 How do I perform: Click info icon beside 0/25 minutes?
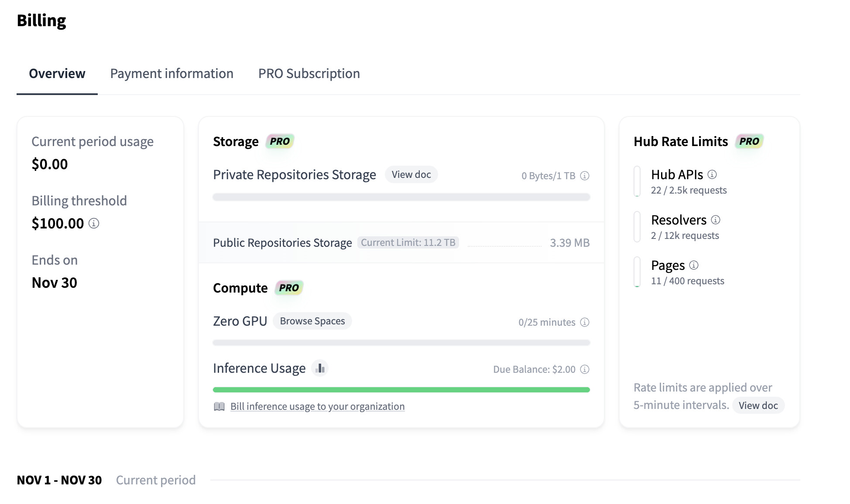pos(585,322)
